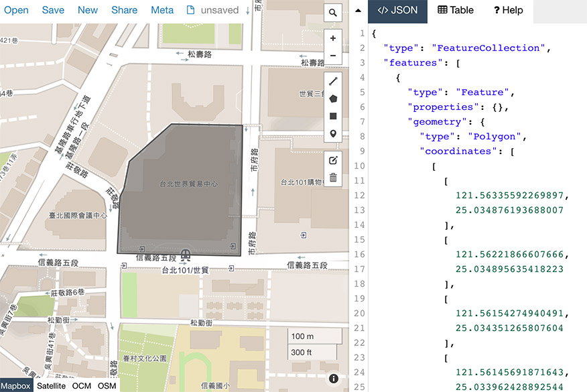Expand the Meta menu
Screen dimensions: 587x392
pyautogui.click(x=162, y=10)
